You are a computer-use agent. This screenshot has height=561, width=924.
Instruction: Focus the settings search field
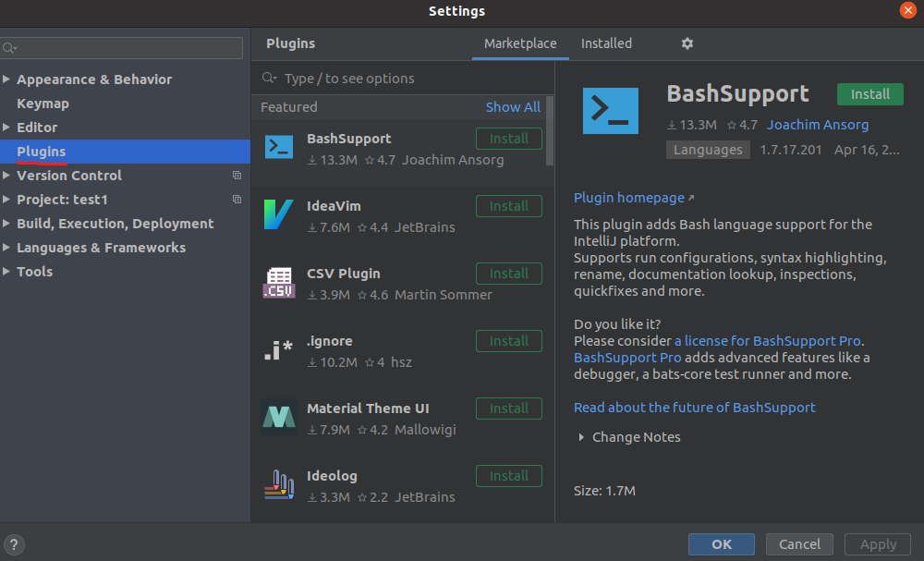click(x=122, y=48)
